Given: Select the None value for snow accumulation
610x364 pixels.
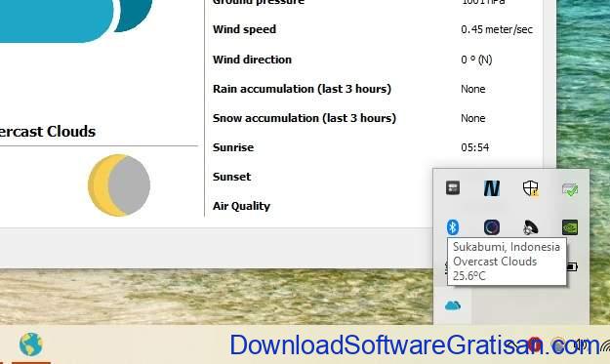Looking at the screenshot, I should [x=473, y=118].
